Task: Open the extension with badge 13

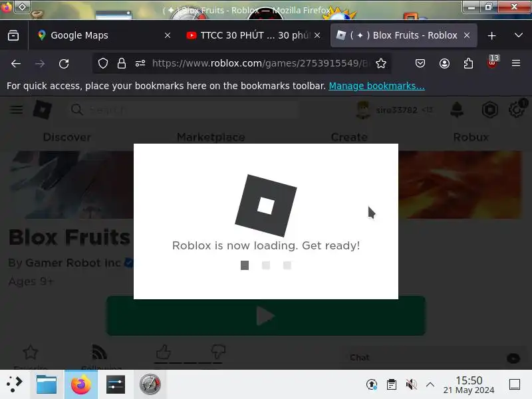Action: [x=492, y=63]
